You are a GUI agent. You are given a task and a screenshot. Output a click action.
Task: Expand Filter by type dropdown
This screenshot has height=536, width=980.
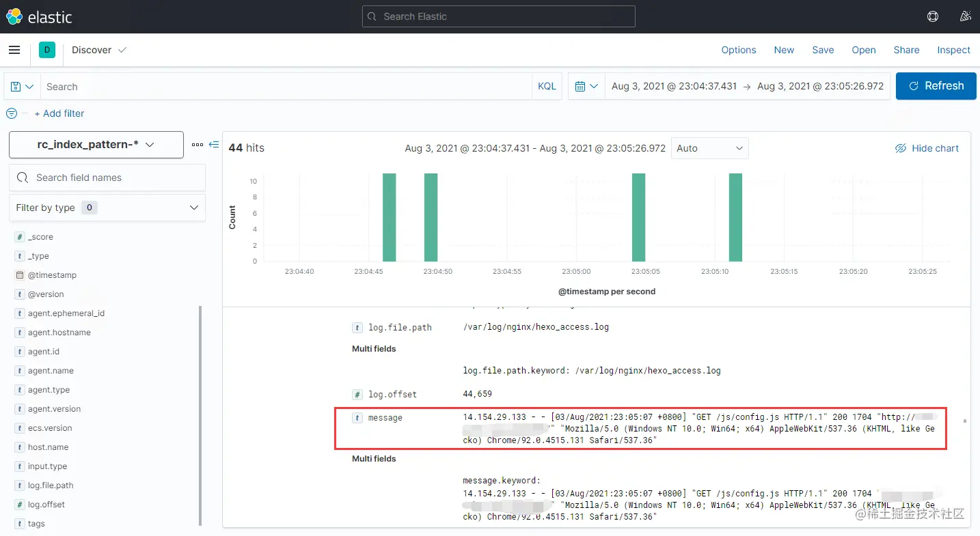107,208
